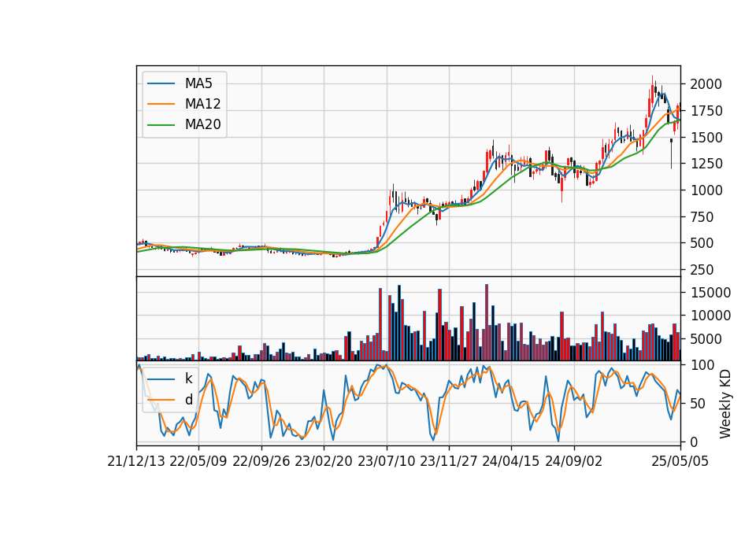Click the 1500 price axis tick
The image size is (756, 543).
(706, 137)
